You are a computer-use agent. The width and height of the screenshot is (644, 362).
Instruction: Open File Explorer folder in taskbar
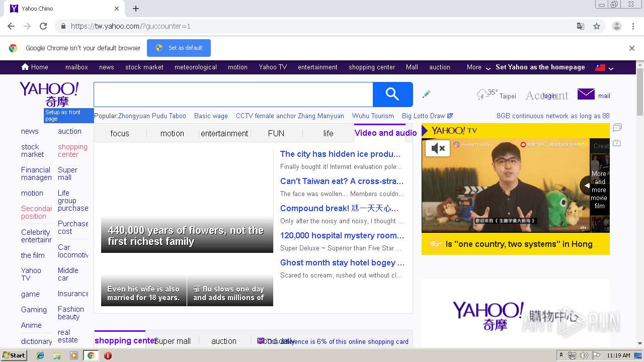(x=57, y=355)
